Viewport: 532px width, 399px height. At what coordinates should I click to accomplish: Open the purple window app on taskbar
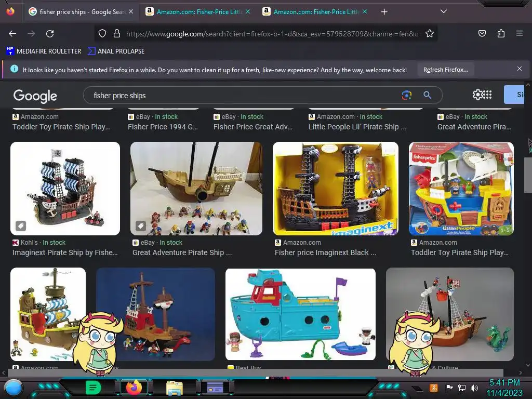215,388
